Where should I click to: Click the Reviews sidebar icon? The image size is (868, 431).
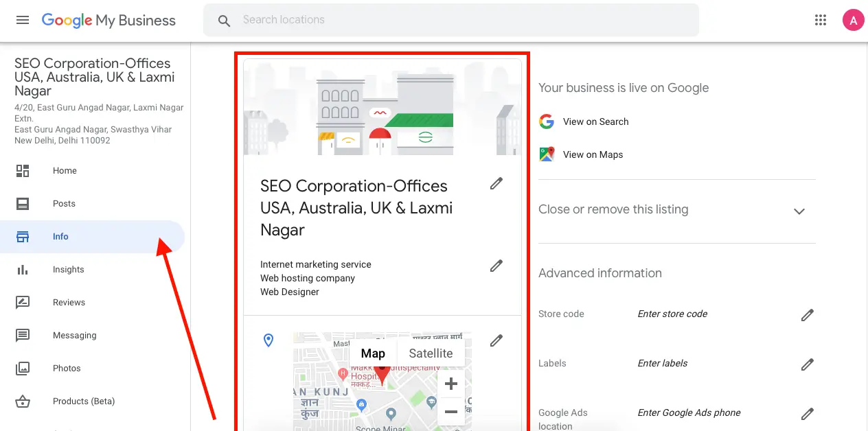(23, 303)
